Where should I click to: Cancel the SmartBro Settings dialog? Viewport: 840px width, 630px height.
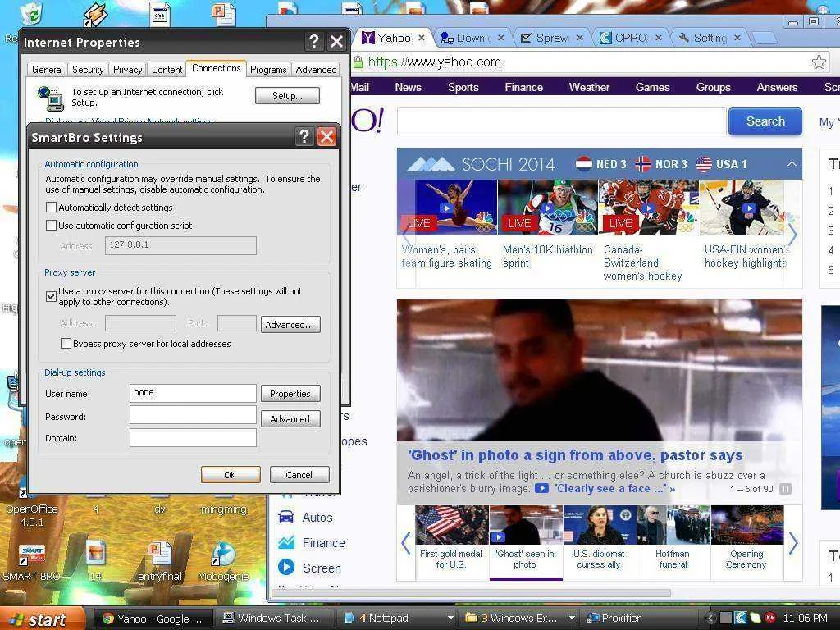(299, 475)
